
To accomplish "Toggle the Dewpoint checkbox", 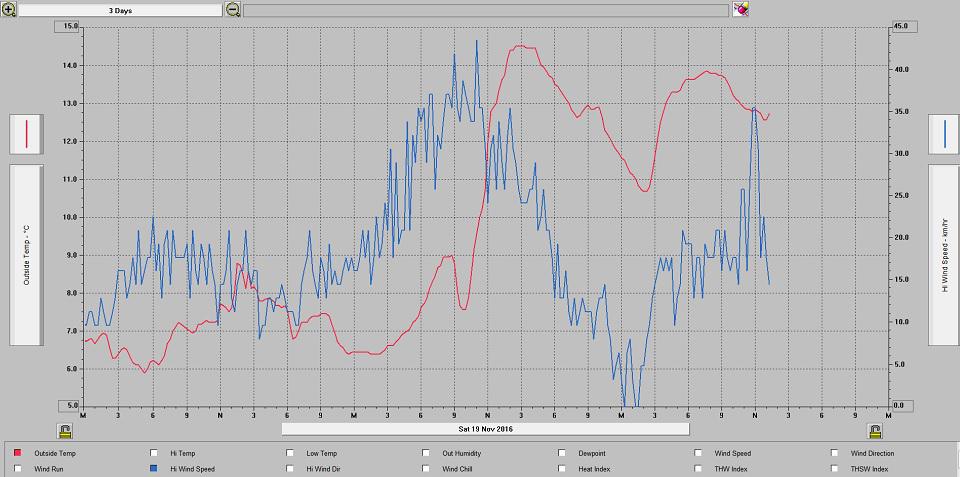I will [x=562, y=453].
